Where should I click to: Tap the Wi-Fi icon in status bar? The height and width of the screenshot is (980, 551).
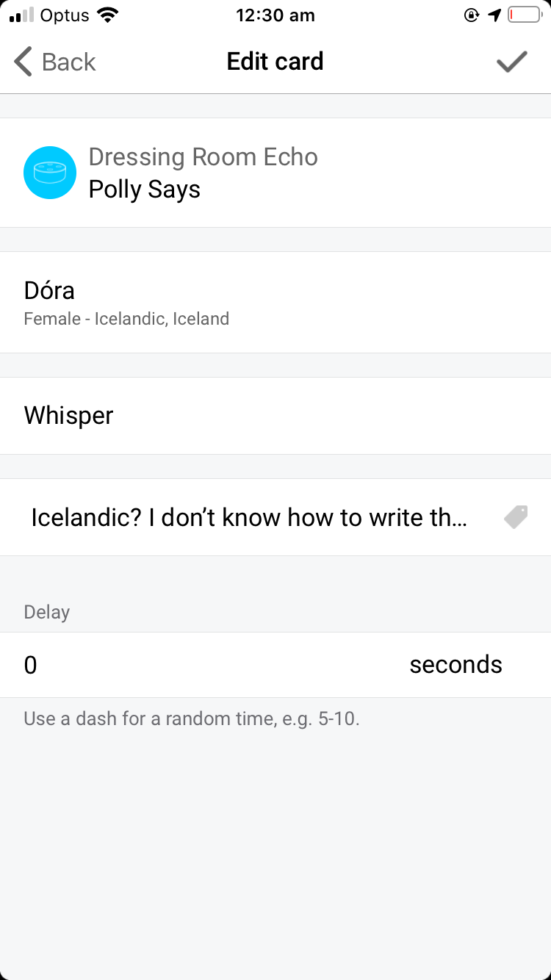click(108, 15)
